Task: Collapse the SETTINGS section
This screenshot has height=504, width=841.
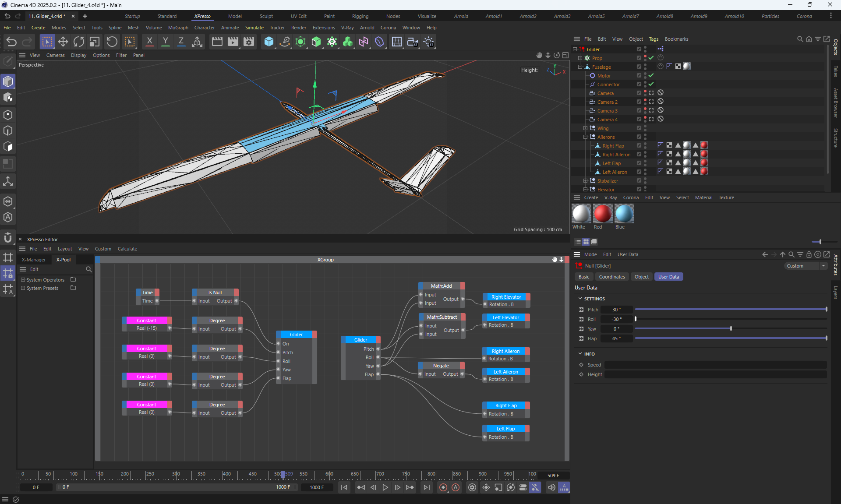Action: tap(580, 299)
